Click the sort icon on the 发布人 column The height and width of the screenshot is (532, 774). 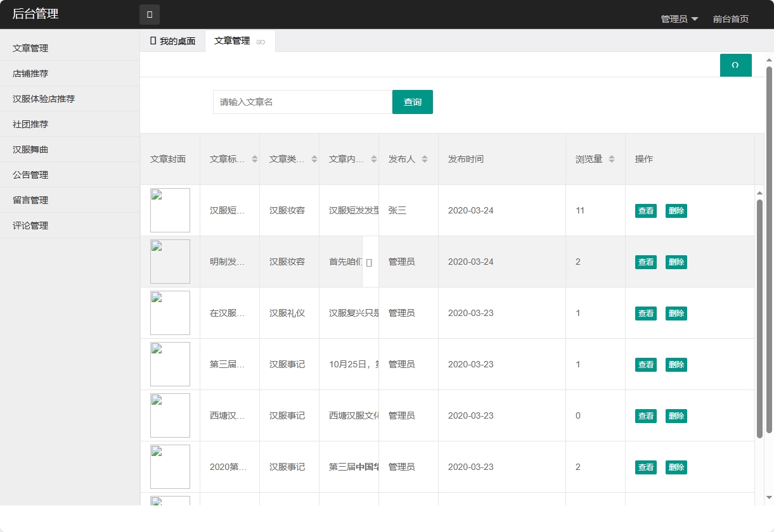point(425,159)
